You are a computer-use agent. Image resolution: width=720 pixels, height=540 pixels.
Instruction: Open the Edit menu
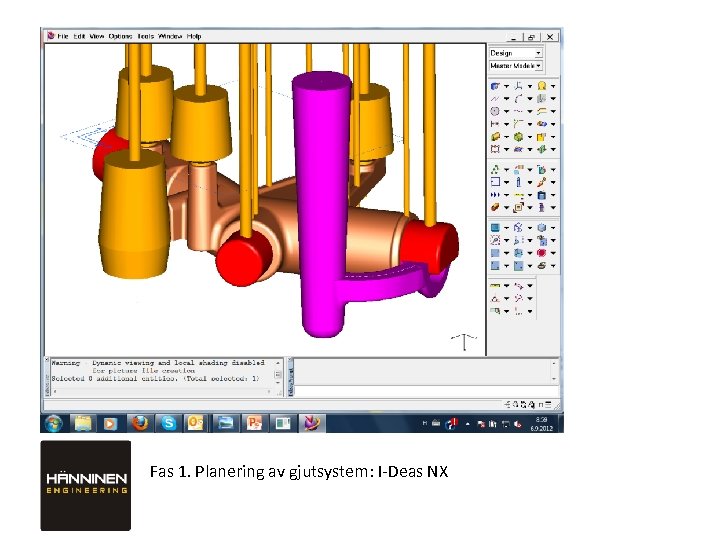[x=79, y=36]
